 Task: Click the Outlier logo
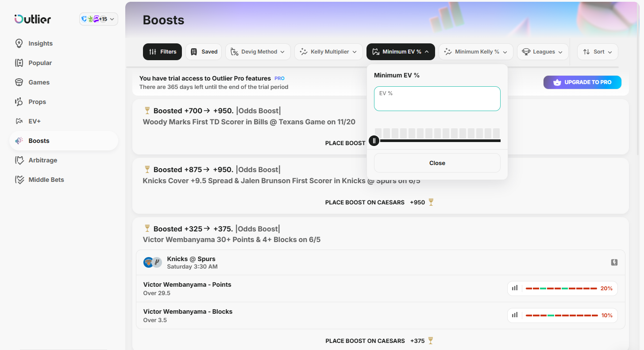point(33,19)
